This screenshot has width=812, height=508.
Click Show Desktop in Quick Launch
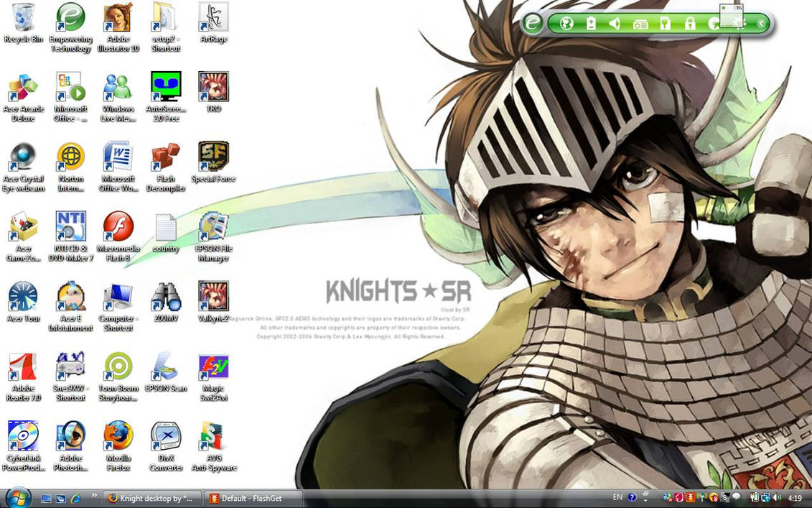tap(46, 499)
